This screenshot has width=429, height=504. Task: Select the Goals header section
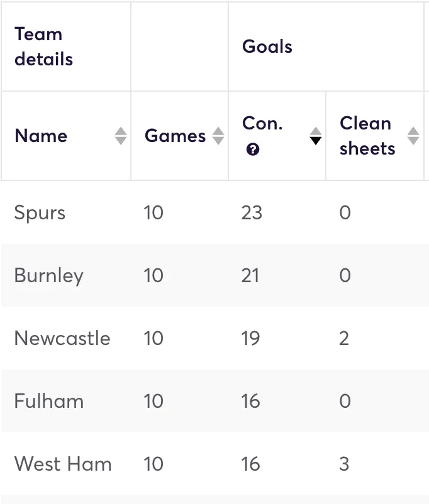[x=267, y=47]
